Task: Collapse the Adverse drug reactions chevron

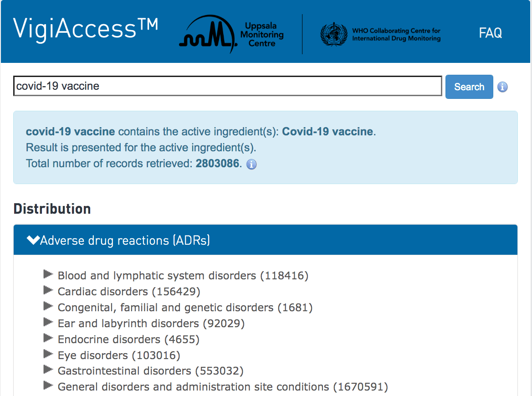Action: pos(33,240)
